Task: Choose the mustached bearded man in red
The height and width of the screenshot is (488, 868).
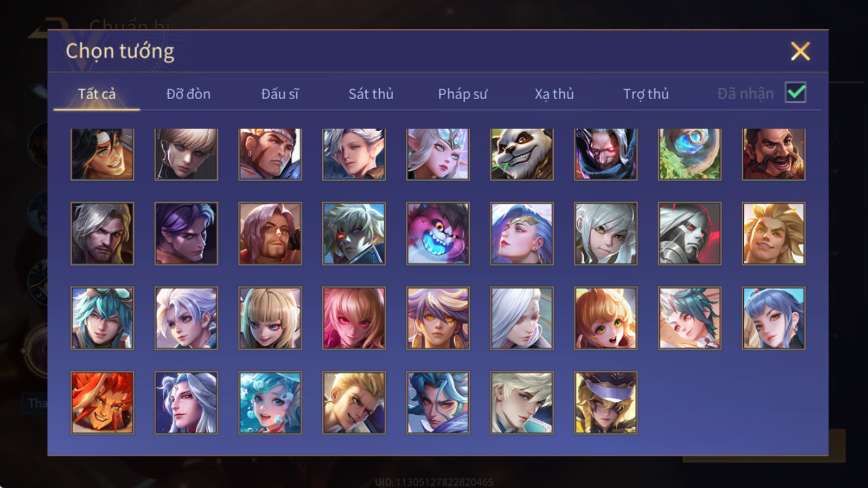Action: (774, 155)
